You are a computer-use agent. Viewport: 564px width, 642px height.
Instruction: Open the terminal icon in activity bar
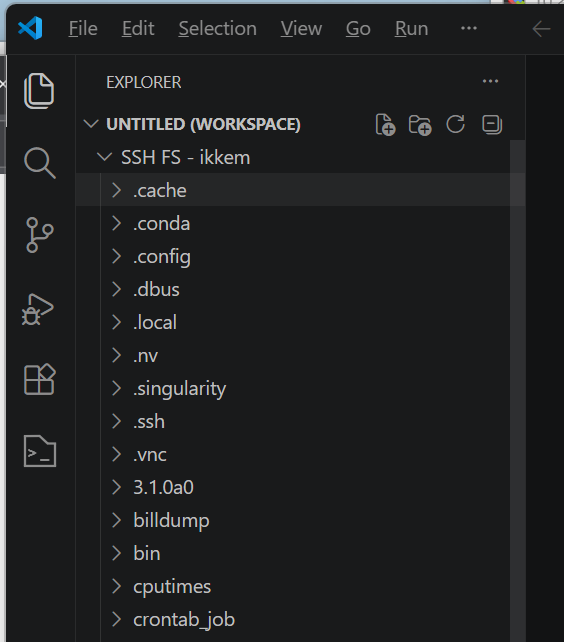pyautogui.click(x=40, y=451)
